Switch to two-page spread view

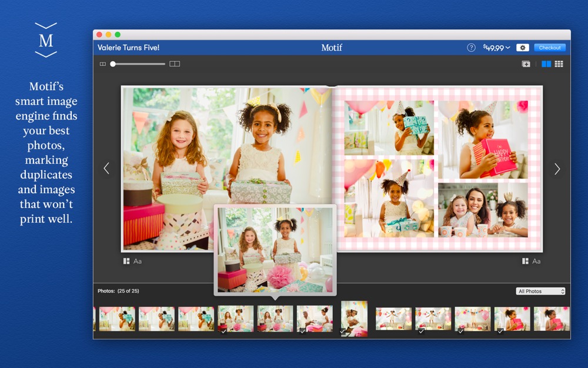pos(546,64)
